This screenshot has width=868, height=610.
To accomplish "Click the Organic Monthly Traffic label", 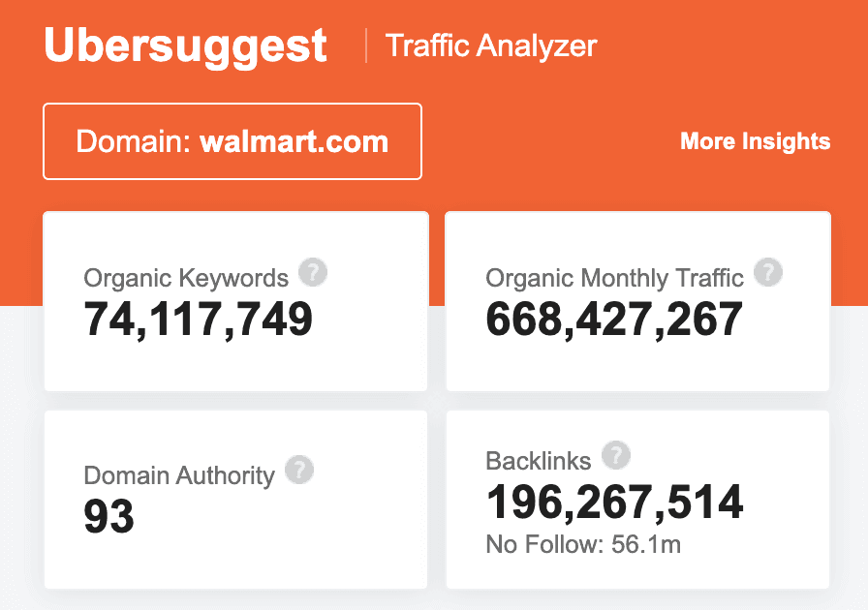I will click(614, 279).
